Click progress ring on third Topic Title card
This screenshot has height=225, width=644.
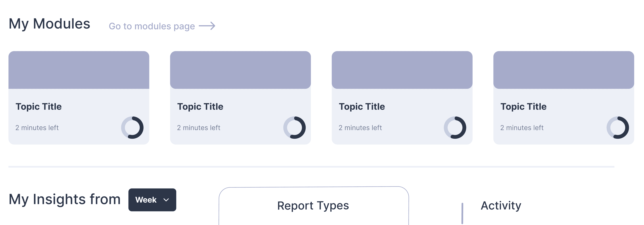pos(455,128)
